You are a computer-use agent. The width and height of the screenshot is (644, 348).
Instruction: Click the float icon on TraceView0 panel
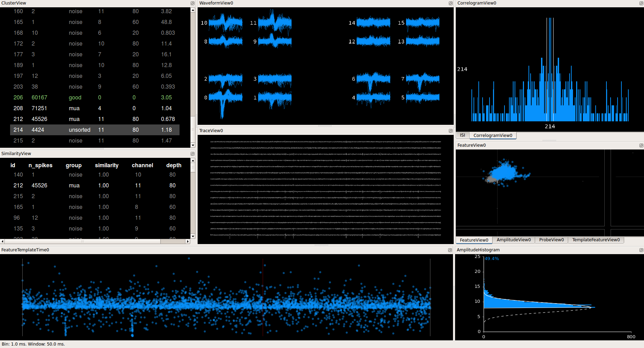[450, 131]
